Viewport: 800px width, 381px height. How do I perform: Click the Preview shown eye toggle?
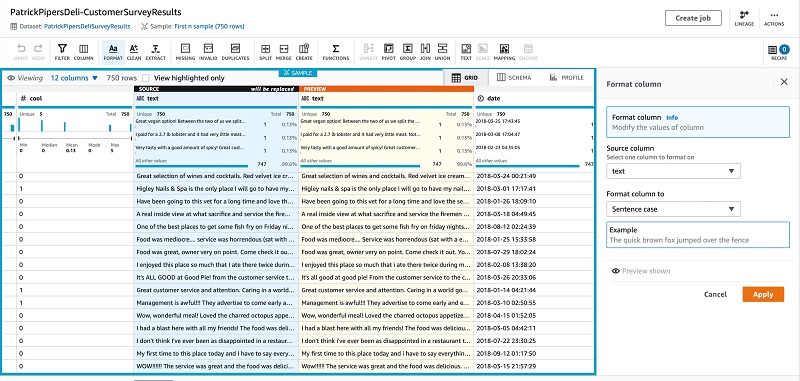coord(615,271)
